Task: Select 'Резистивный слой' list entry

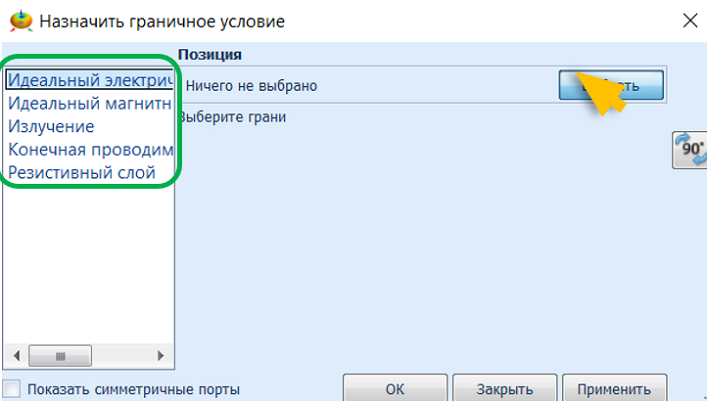Action: 82,172
